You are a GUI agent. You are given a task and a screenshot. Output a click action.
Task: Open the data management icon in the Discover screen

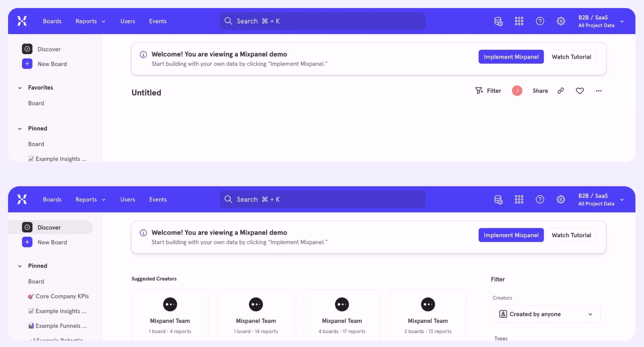click(498, 200)
